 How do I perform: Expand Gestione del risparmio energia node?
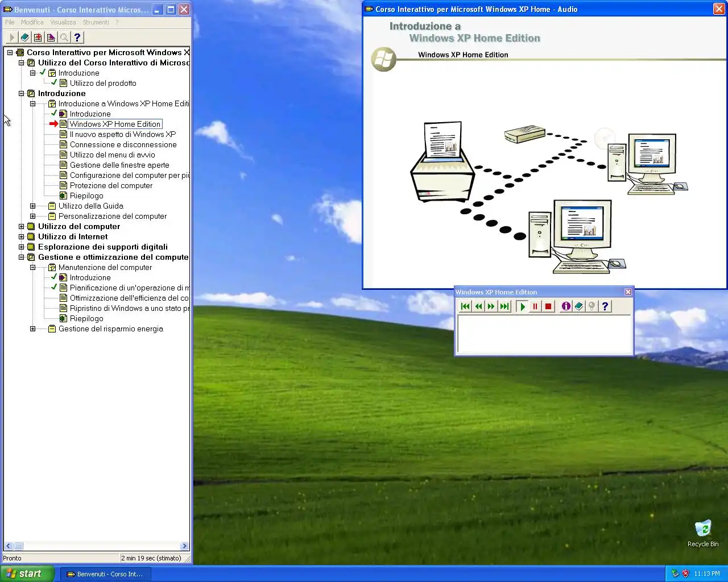pos(32,329)
